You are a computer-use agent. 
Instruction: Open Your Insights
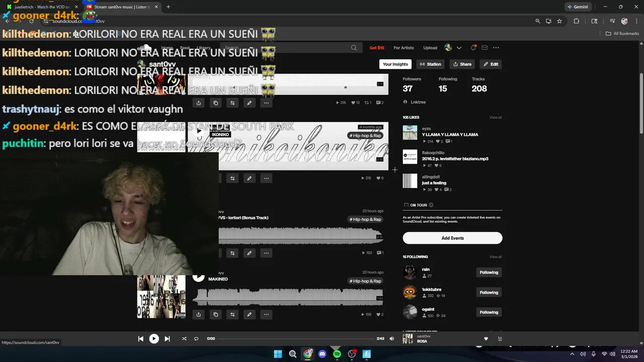[395, 64]
